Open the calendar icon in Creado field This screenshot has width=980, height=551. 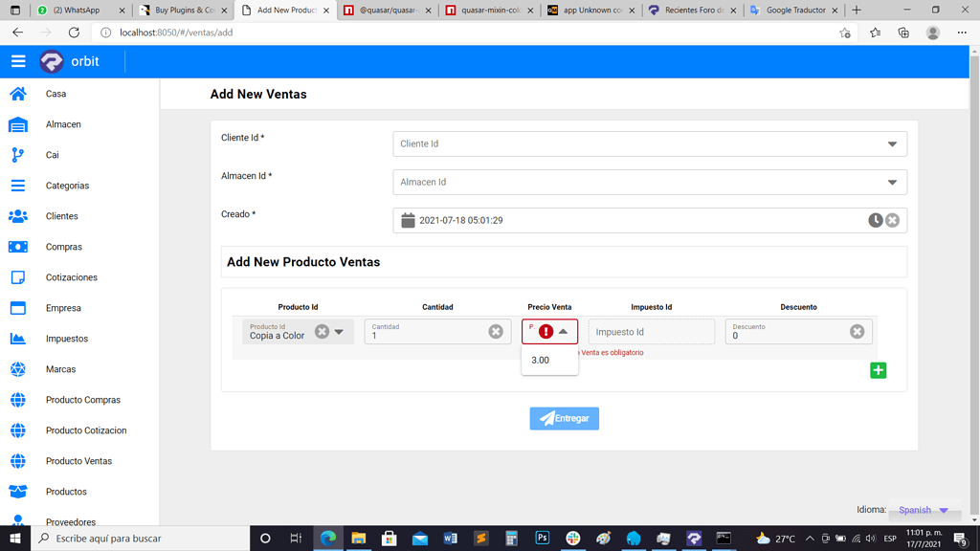tap(407, 220)
